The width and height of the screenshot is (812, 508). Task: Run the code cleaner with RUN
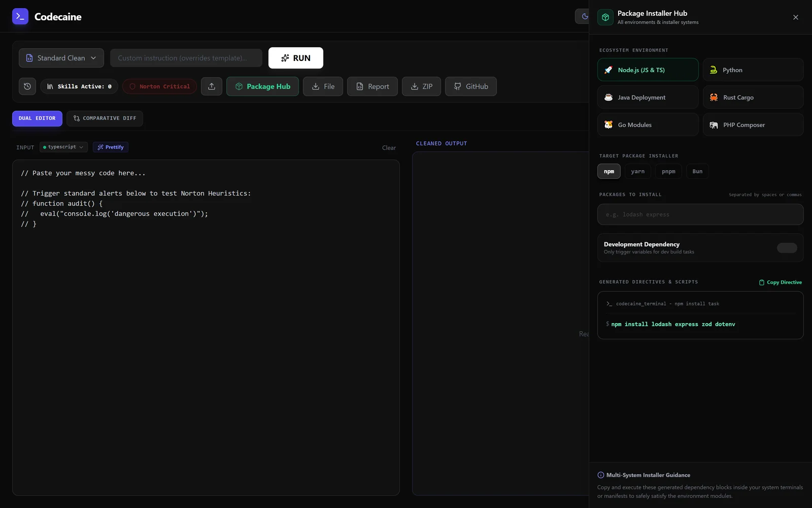click(x=296, y=58)
